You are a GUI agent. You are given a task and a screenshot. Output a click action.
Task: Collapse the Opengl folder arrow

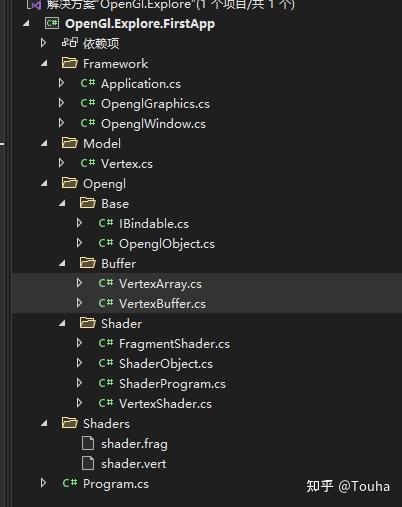tap(44, 183)
